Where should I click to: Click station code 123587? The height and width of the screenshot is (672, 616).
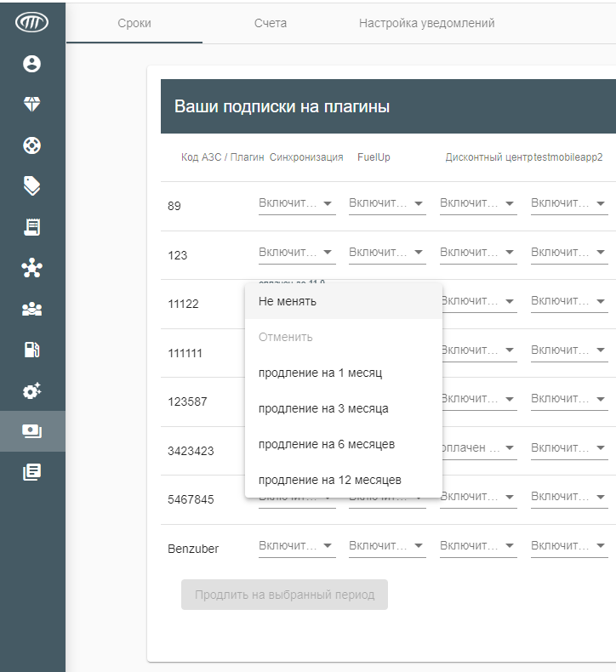187,402
